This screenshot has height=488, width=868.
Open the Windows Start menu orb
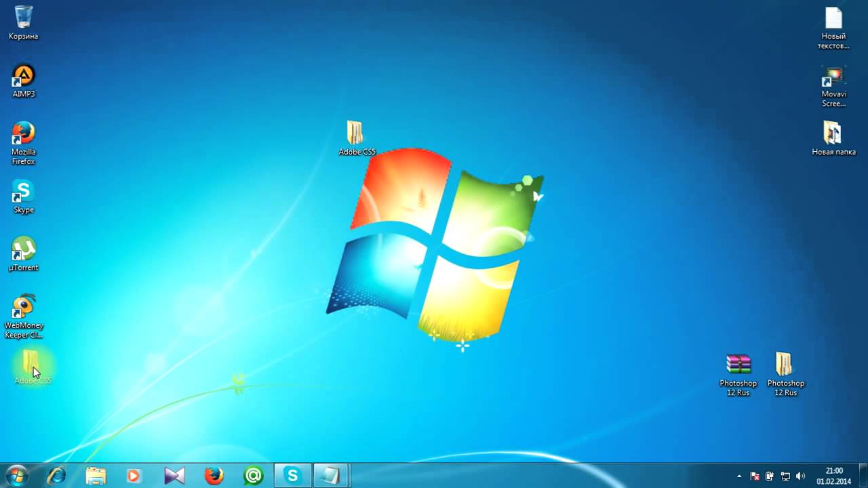coord(16,476)
